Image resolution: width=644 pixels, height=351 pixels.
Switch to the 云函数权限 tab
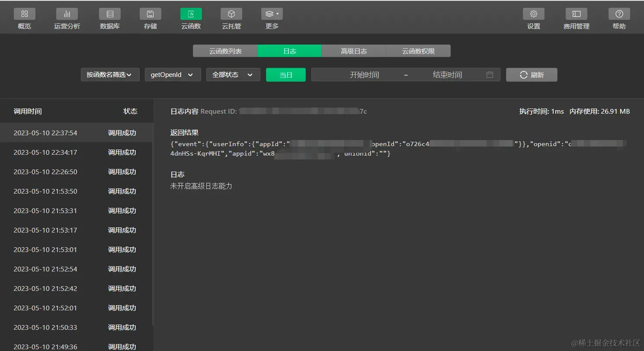[418, 51]
